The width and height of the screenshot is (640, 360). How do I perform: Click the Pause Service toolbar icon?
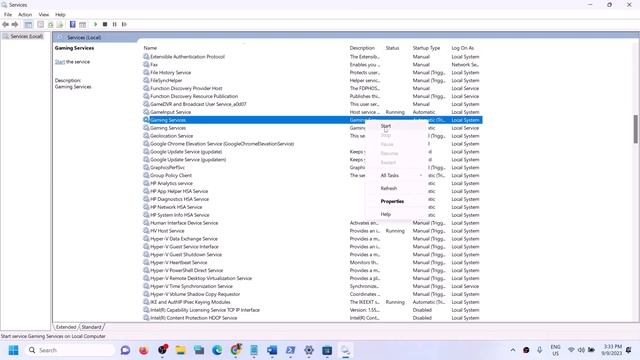[x=115, y=24]
